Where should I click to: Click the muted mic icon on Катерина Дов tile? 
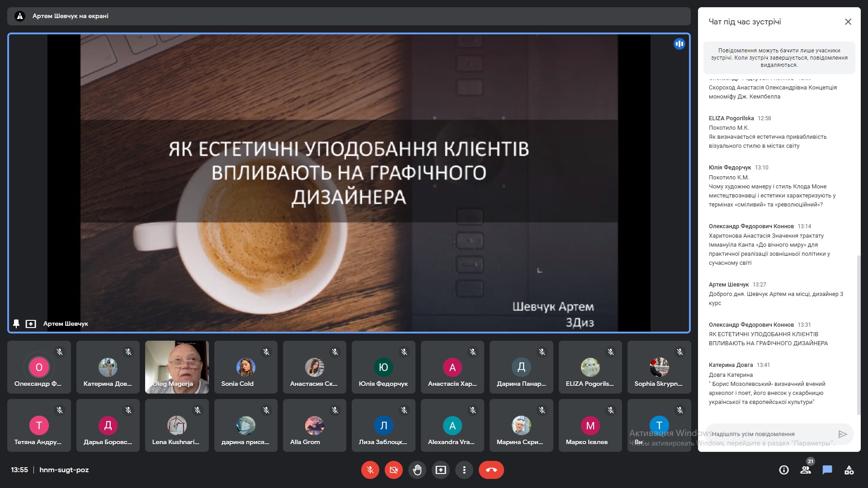[128, 352]
